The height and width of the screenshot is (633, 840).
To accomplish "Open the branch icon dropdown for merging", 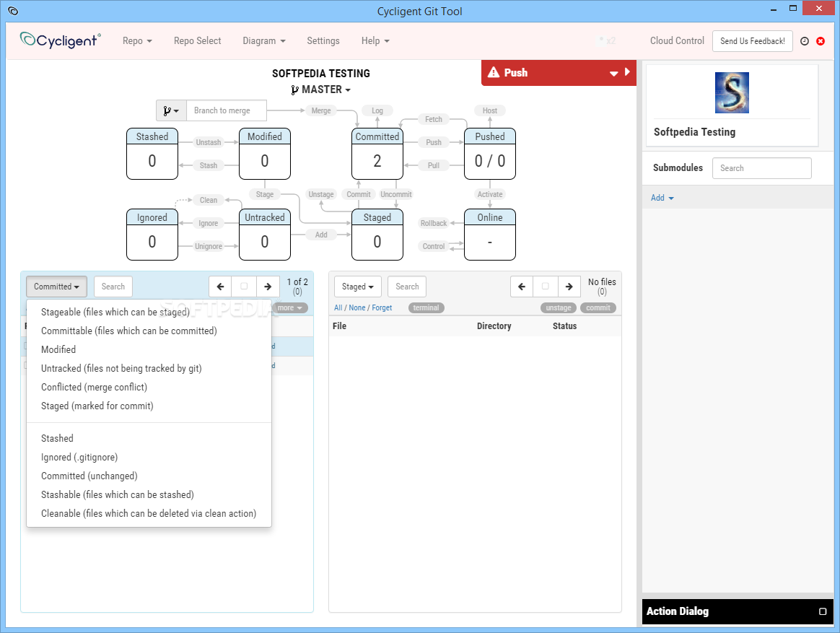I will 171,110.
